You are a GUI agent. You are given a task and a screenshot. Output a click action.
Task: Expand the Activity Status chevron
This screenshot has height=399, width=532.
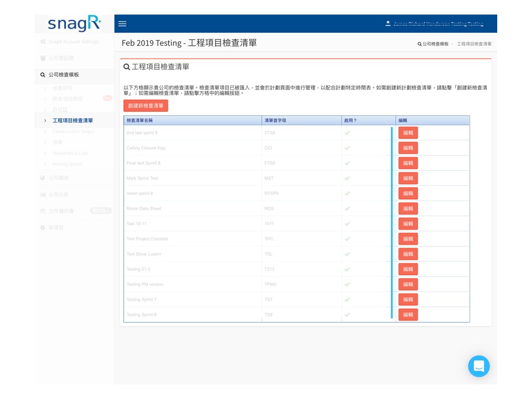(45, 164)
